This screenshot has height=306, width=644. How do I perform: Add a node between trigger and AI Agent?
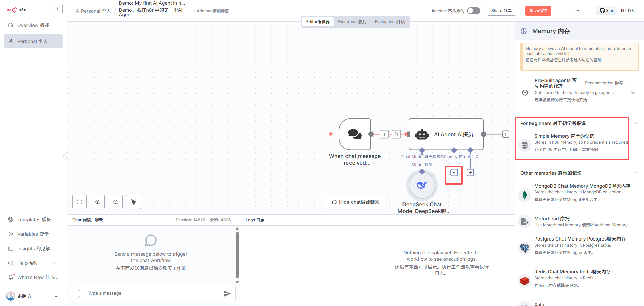[384, 134]
